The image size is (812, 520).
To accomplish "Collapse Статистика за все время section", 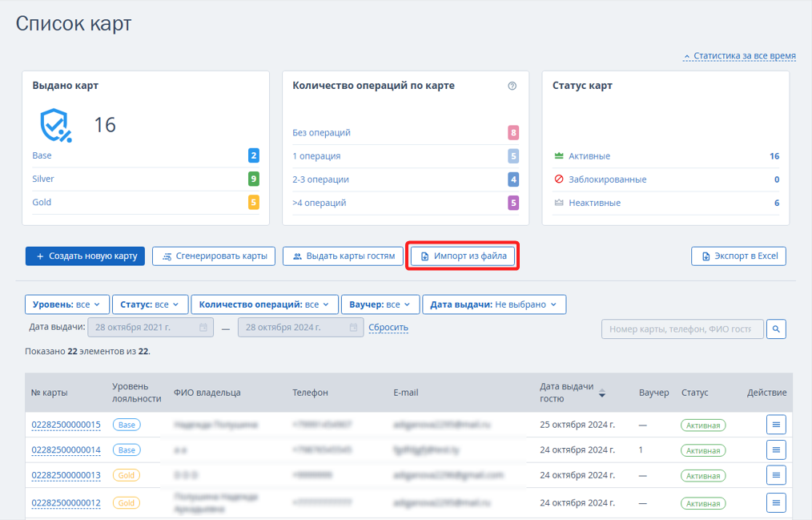I will [x=739, y=56].
